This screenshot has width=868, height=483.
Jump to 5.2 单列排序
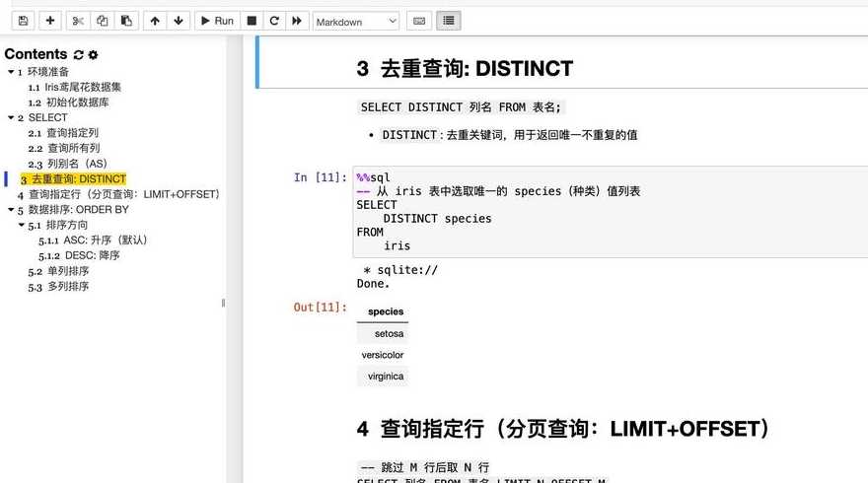pyautogui.click(x=58, y=272)
